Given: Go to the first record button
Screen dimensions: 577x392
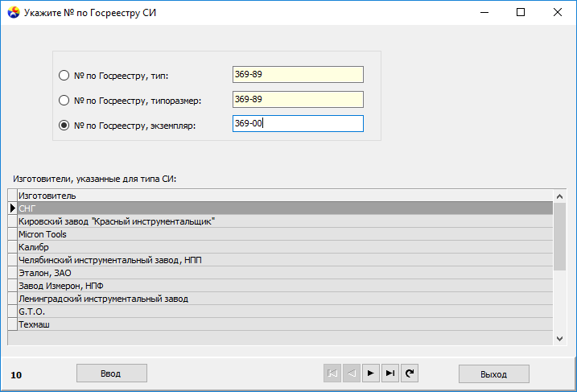Looking at the screenshot, I should click(x=332, y=373).
